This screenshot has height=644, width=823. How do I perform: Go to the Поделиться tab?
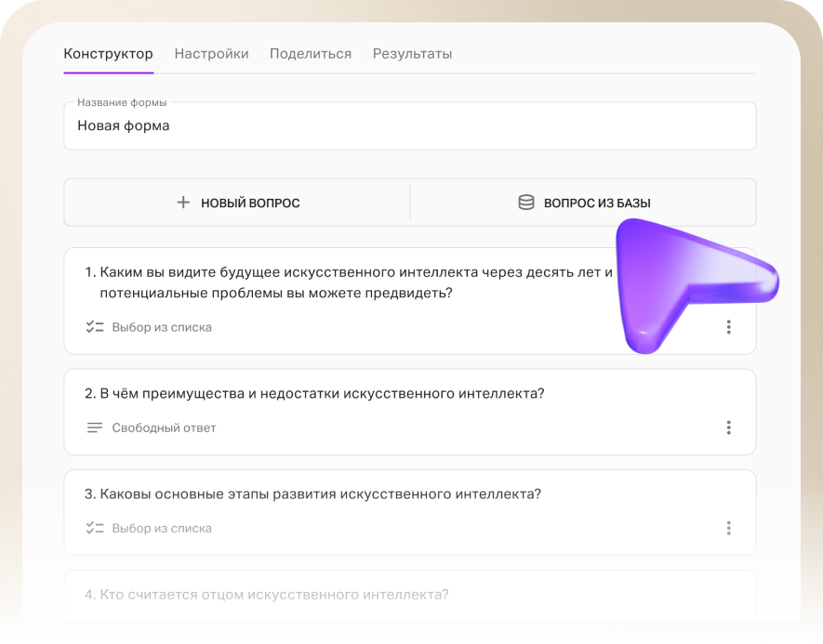point(311,54)
